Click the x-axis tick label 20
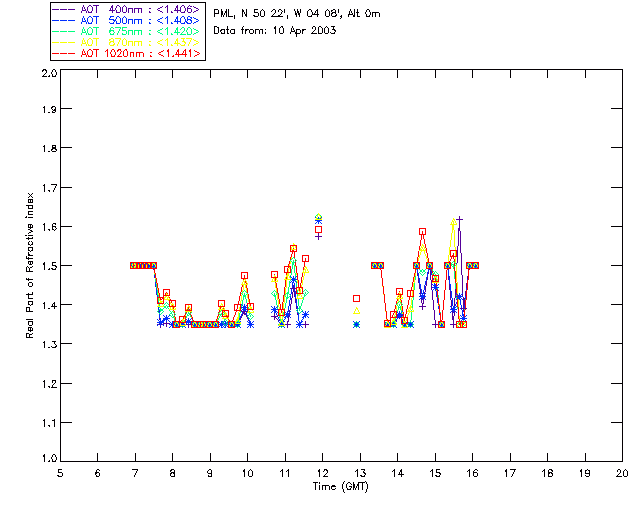 click(622, 473)
